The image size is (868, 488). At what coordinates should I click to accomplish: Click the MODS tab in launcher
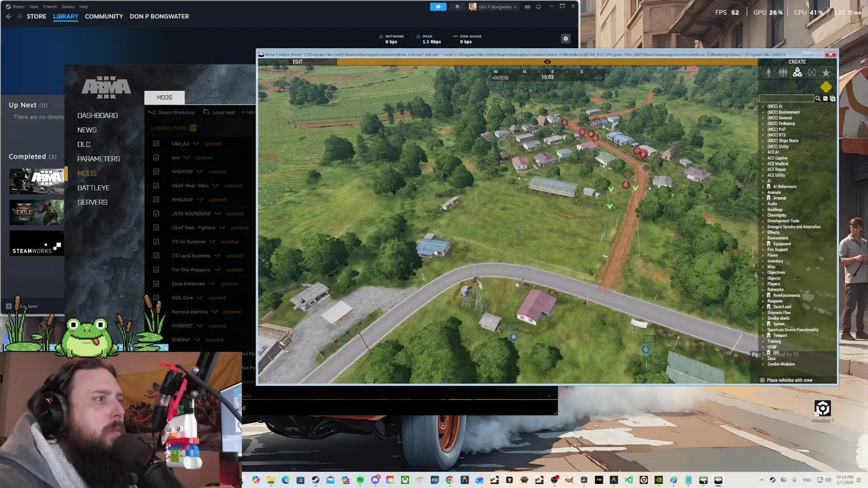[x=164, y=97]
